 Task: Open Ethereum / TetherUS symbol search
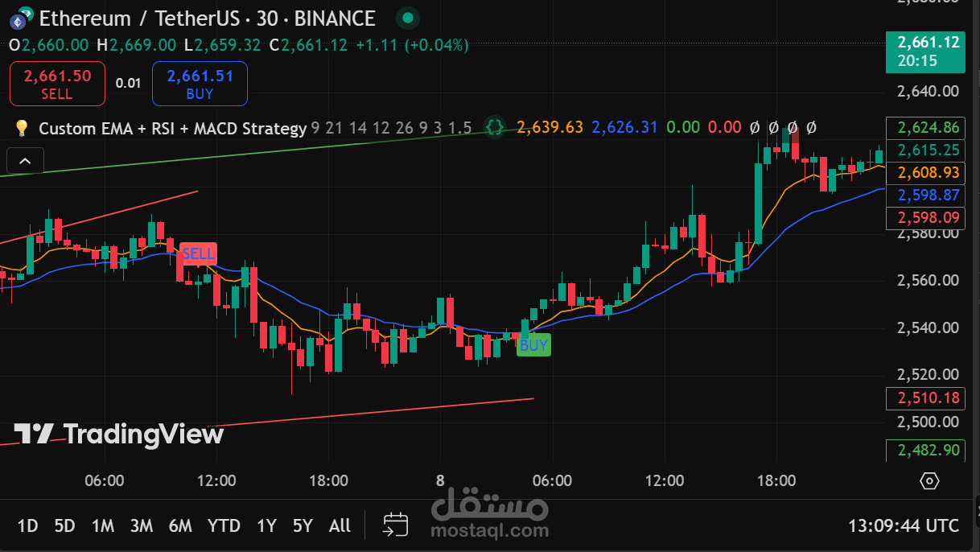pos(207,18)
